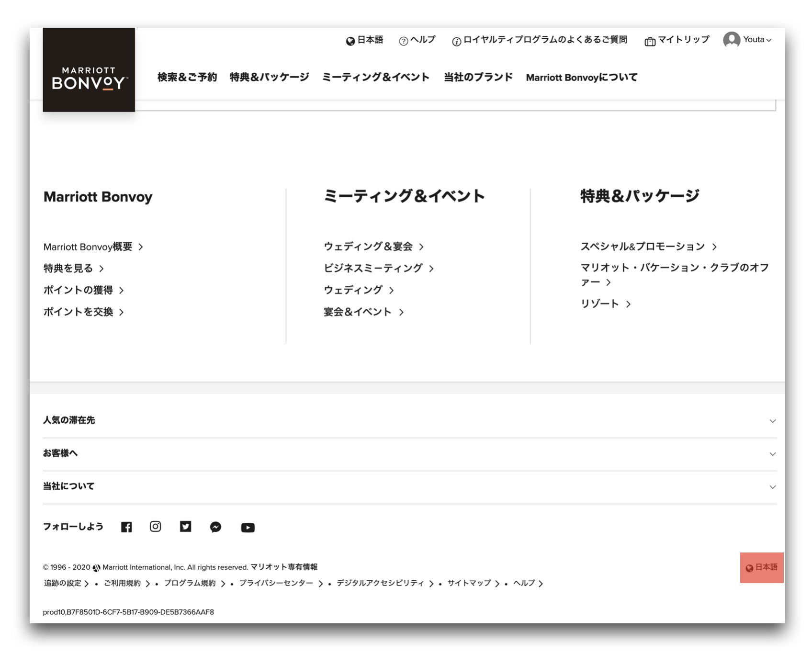Click the prod10 build identifier text

click(x=128, y=612)
